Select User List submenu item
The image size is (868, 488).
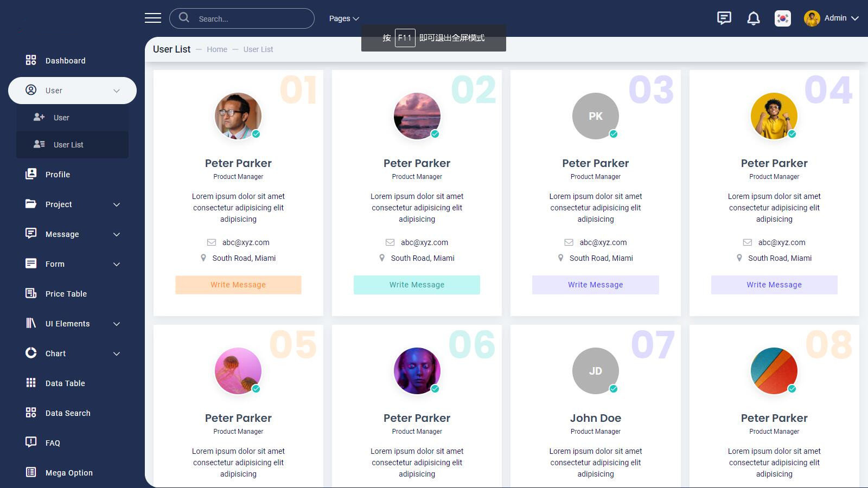[72, 144]
